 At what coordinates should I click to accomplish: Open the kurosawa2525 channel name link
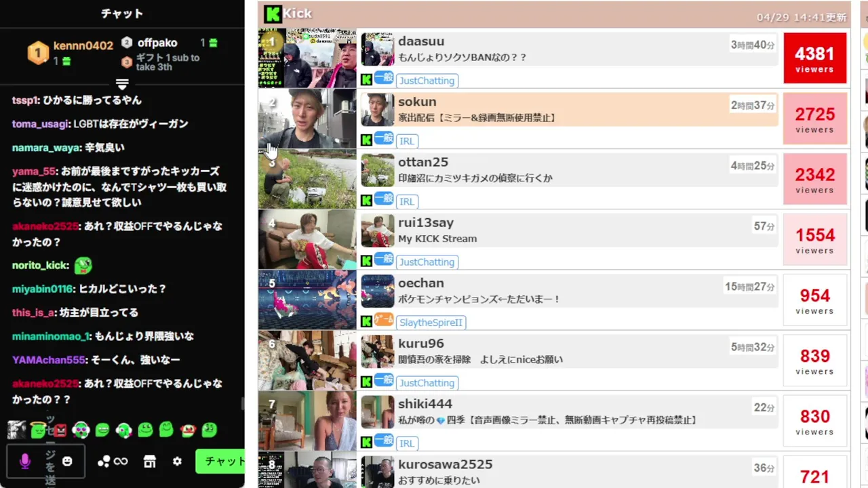pos(446,464)
